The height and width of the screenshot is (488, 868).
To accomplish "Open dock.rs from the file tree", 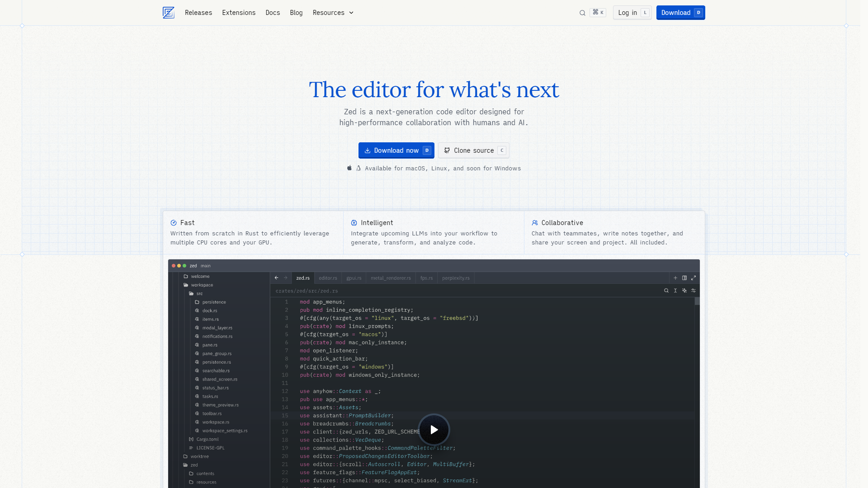I will pyautogui.click(x=209, y=310).
